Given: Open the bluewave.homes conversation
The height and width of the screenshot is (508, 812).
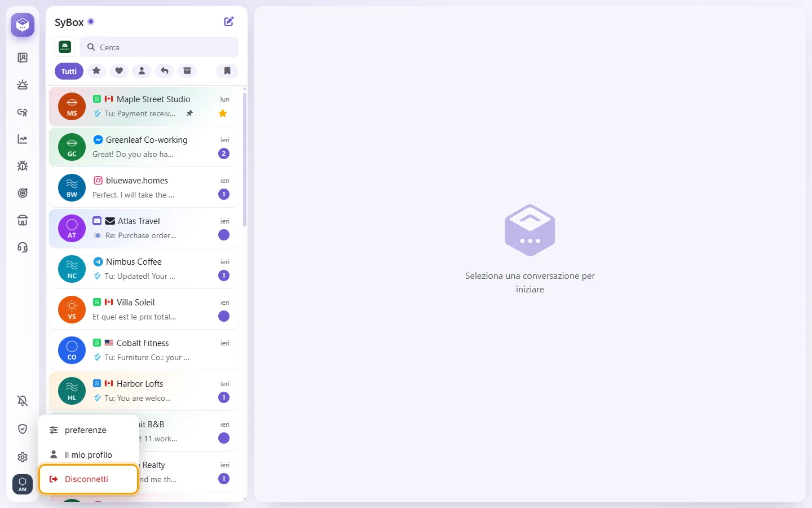Looking at the screenshot, I should click(x=144, y=187).
